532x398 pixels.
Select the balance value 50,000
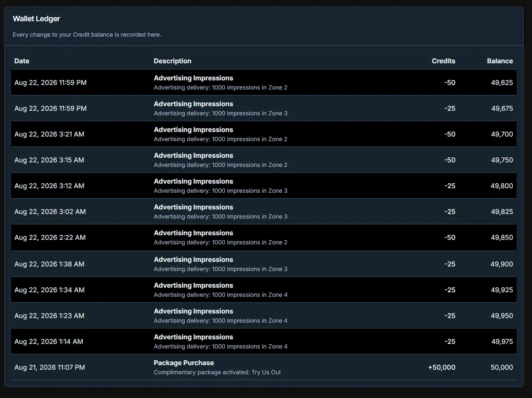pos(502,367)
